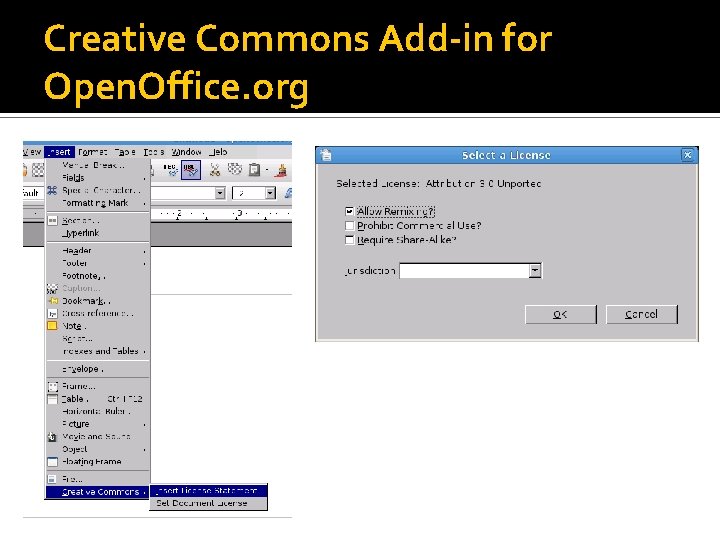
Task: Open the font name dropdown arrow
Action: [x=220, y=193]
